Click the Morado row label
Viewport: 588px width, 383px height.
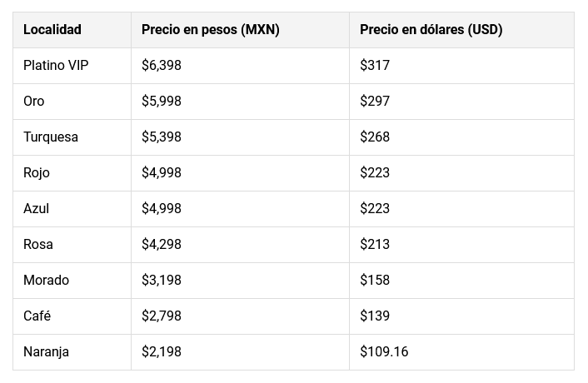[47, 281]
